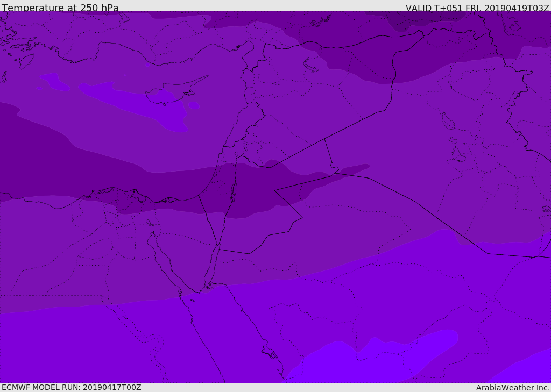Click the 'ArabiaWeather Inc.' credit text

pos(513,388)
